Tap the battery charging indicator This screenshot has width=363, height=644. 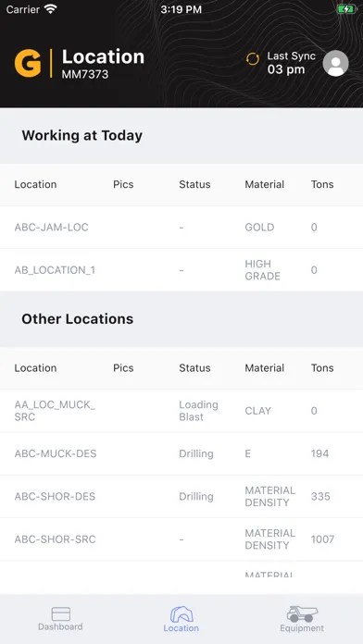point(346,9)
